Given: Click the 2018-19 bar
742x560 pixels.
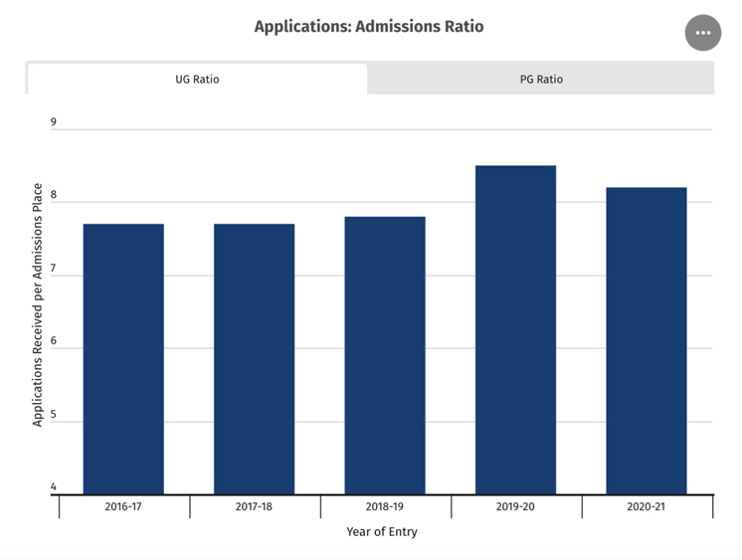Looking at the screenshot, I should [385, 355].
